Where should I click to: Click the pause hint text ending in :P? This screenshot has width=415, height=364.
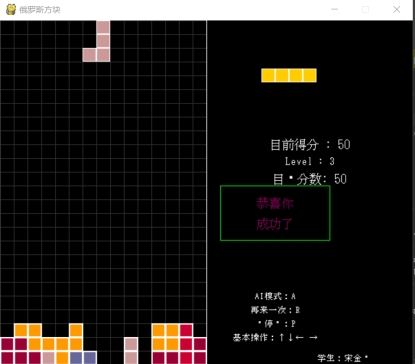coord(277,323)
